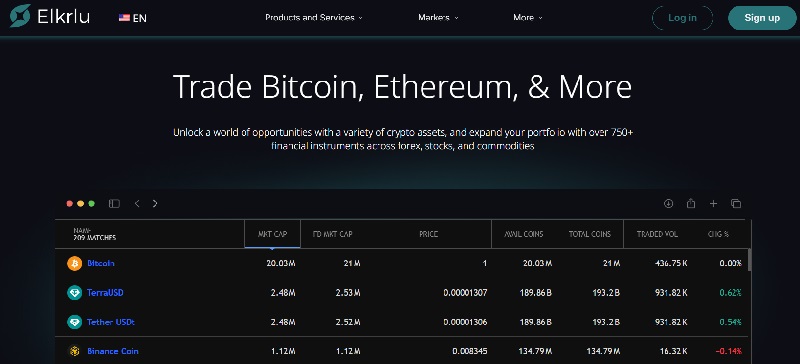Click the Tether USDt diamond icon
Viewport: 800px width, 364px height.
74,322
